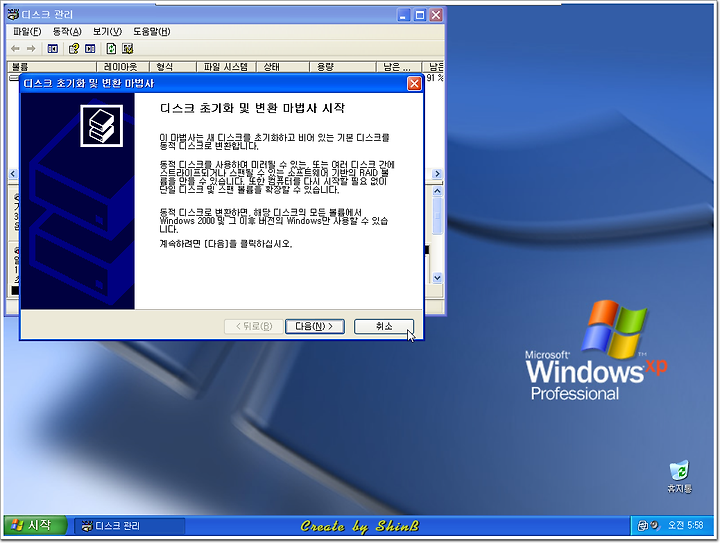Click the 오전 5:58 clock in the tray
Screen dimensions: 720x543
(x=685, y=526)
